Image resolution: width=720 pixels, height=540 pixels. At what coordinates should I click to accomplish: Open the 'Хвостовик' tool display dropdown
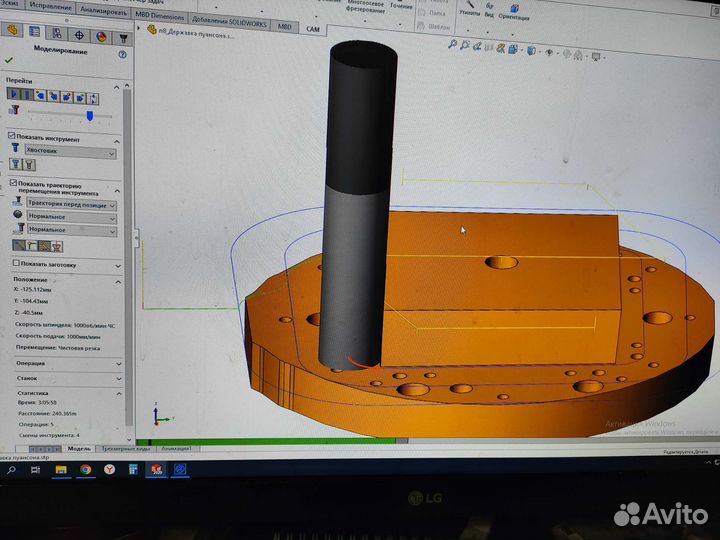click(x=69, y=153)
